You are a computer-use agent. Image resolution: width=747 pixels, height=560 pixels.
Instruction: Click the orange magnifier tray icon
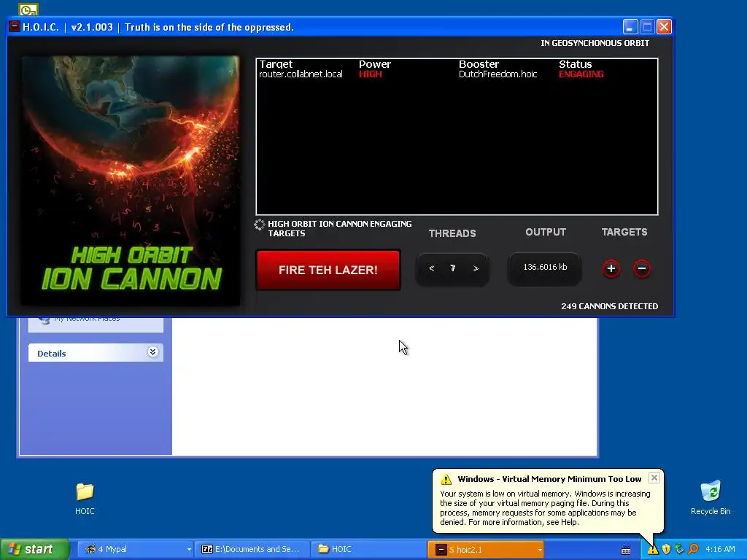[693, 550]
